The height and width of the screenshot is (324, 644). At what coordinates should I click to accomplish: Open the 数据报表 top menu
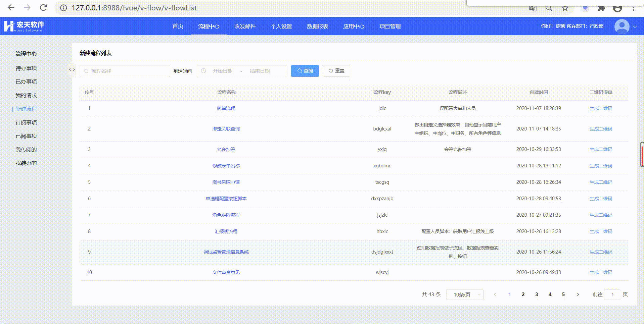317,26
